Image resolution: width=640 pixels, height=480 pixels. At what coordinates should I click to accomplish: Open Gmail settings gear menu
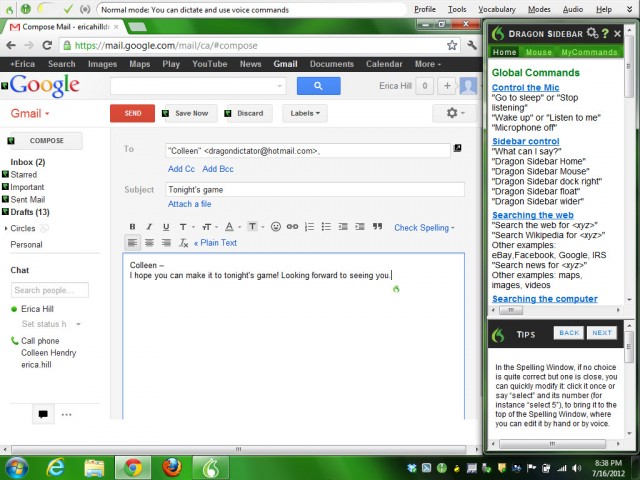click(455, 113)
